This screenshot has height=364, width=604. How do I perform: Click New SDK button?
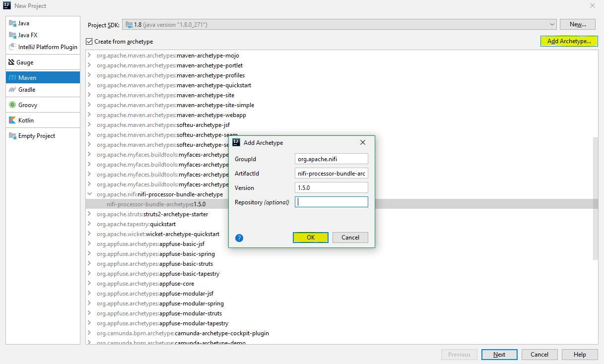pos(578,24)
